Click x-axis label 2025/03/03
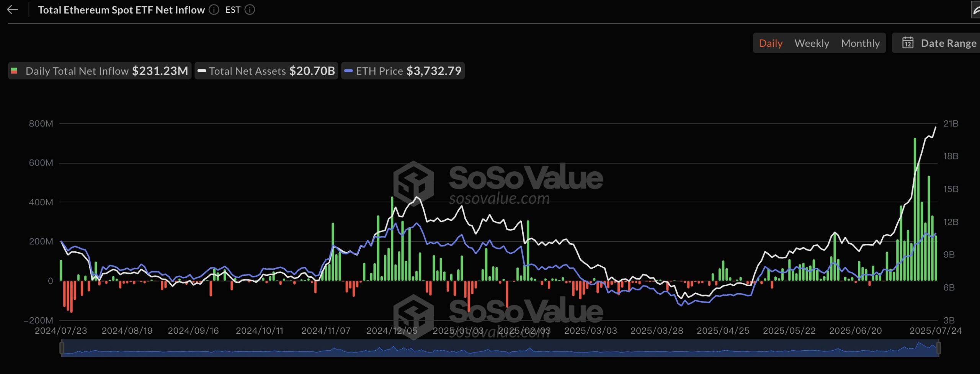The image size is (980, 374). (591, 331)
